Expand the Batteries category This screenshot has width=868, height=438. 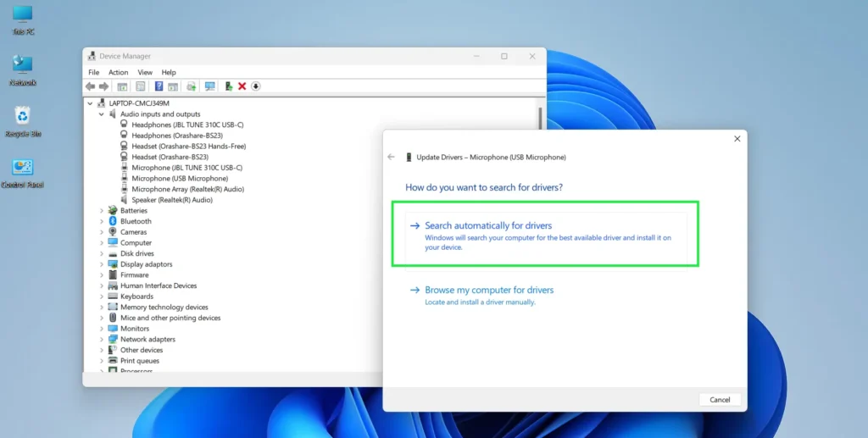102,211
